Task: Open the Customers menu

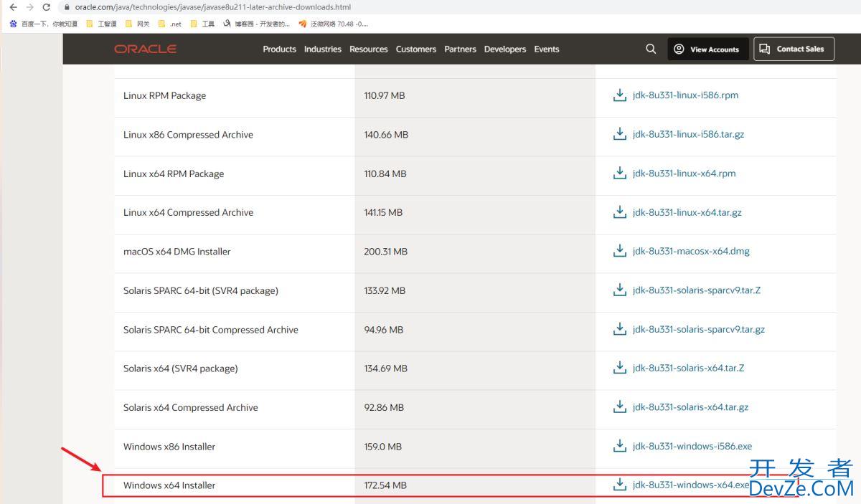Action: [416, 49]
